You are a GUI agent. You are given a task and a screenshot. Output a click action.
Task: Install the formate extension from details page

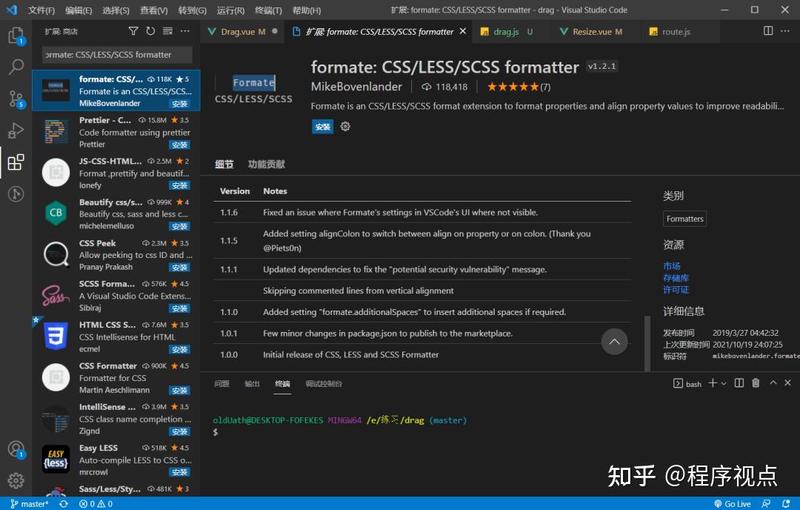322,126
